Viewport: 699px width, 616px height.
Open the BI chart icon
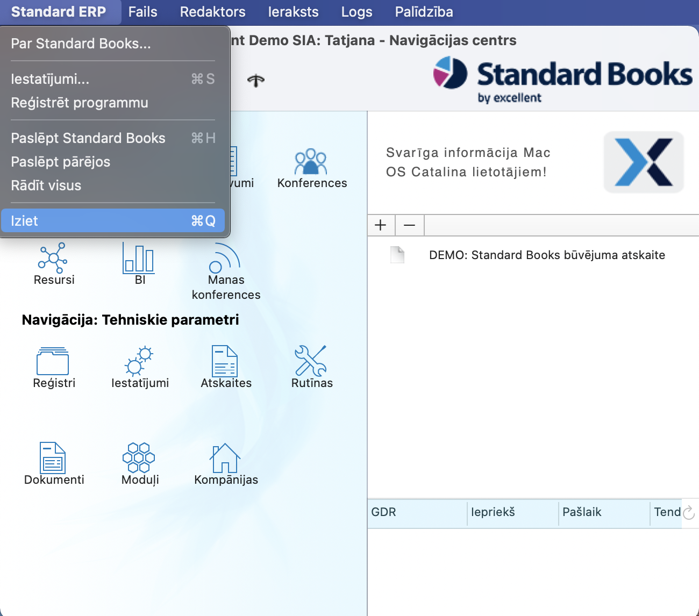tap(139, 258)
